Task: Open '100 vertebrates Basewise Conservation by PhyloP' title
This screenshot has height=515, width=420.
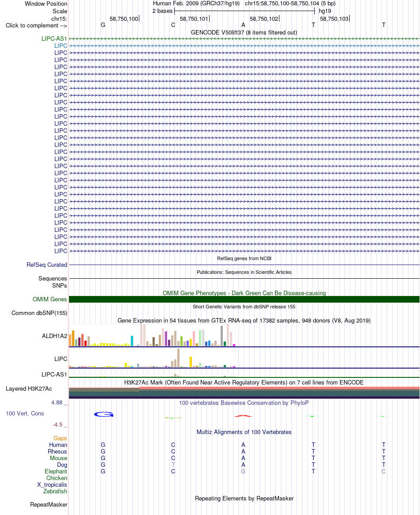Action: click(244, 403)
